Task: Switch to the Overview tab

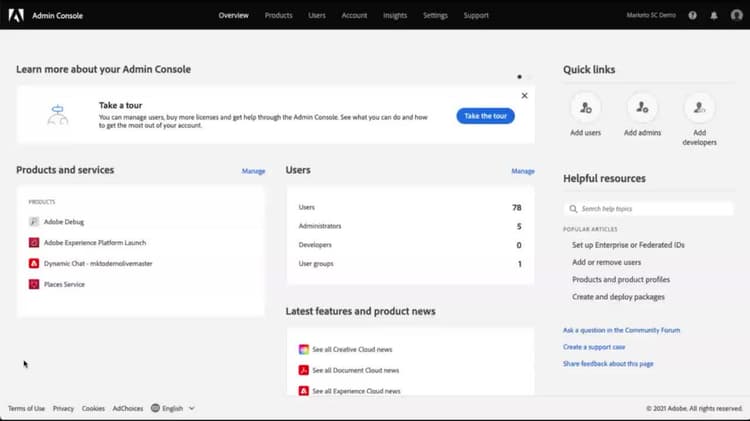Action: (233, 15)
